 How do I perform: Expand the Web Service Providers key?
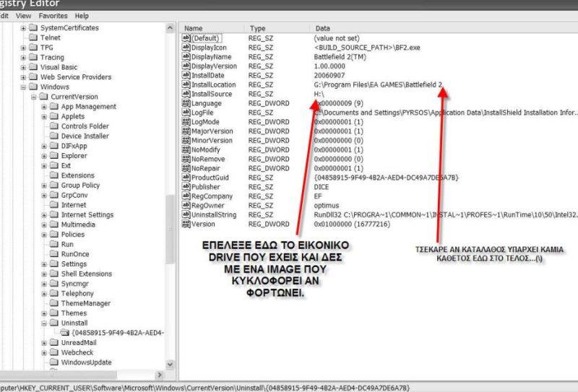click(x=23, y=77)
